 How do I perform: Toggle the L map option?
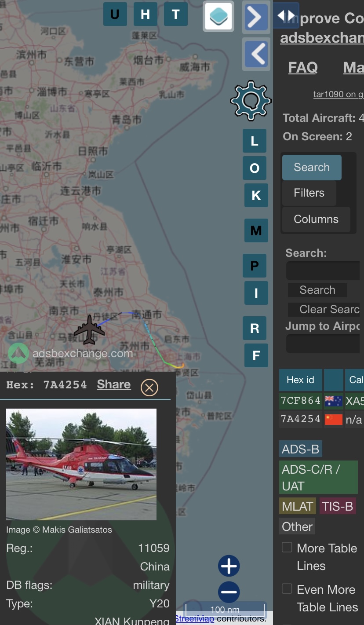[x=255, y=141]
